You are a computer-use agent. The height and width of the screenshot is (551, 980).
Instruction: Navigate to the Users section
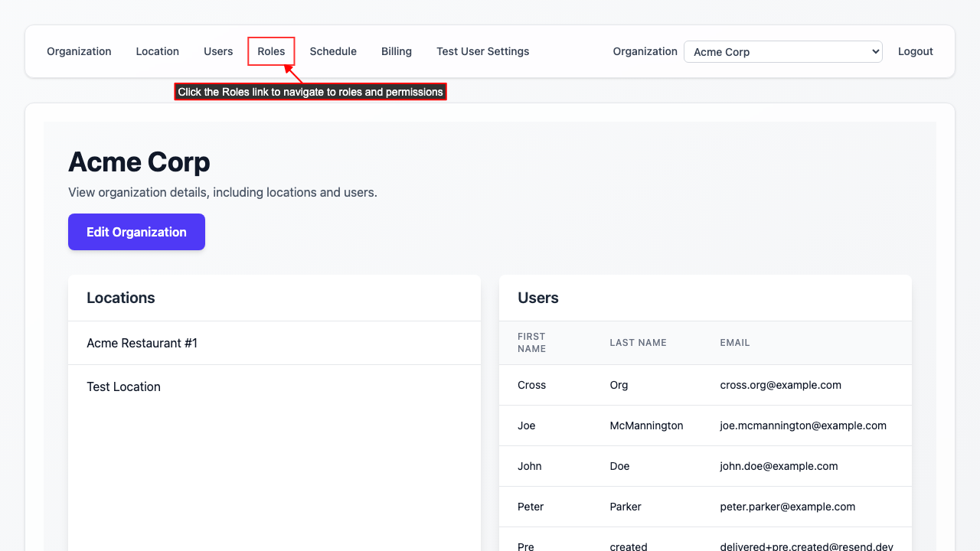[x=218, y=51]
